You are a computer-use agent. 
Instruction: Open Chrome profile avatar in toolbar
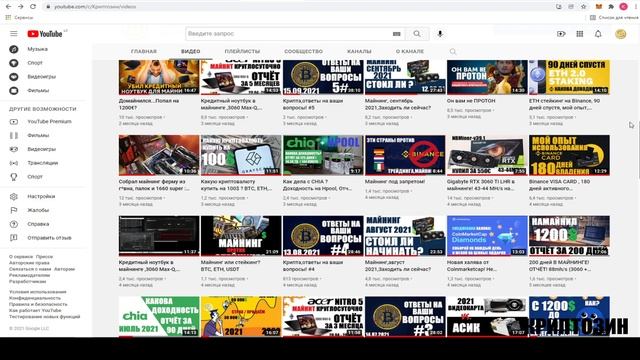click(623, 7)
